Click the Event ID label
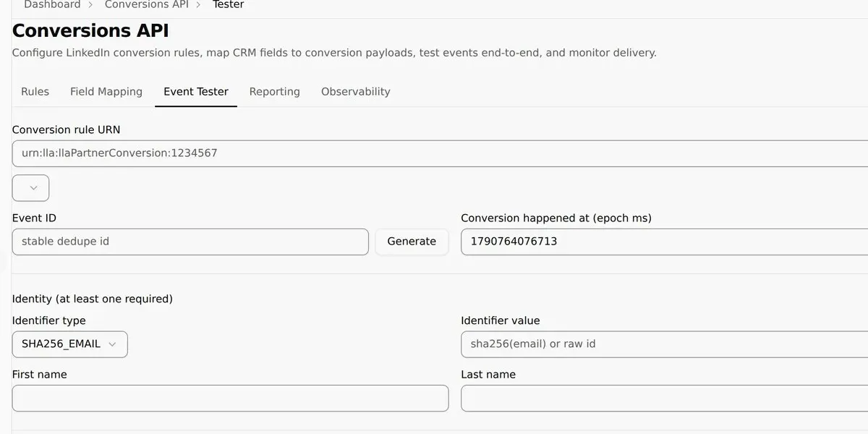 [x=34, y=218]
